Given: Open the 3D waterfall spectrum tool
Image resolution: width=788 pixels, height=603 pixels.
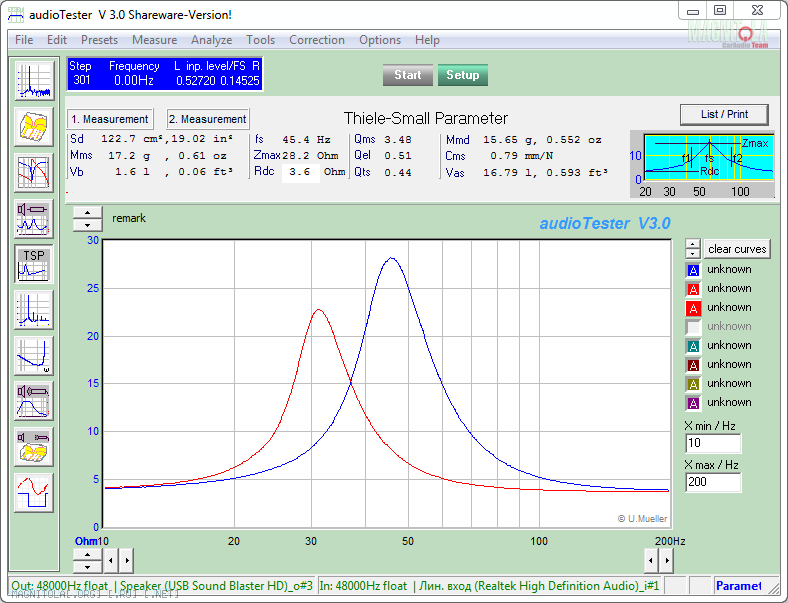Looking at the screenshot, I should click(34, 127).
